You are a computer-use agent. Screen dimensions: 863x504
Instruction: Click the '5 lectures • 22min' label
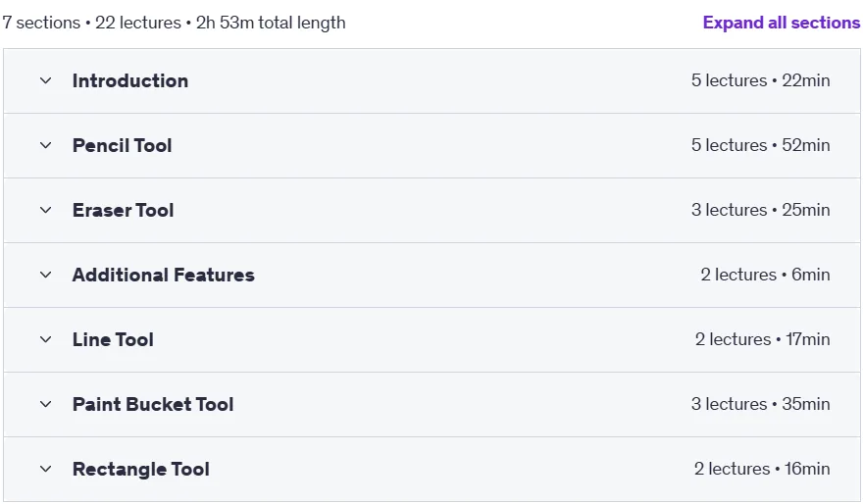point(761,80)
